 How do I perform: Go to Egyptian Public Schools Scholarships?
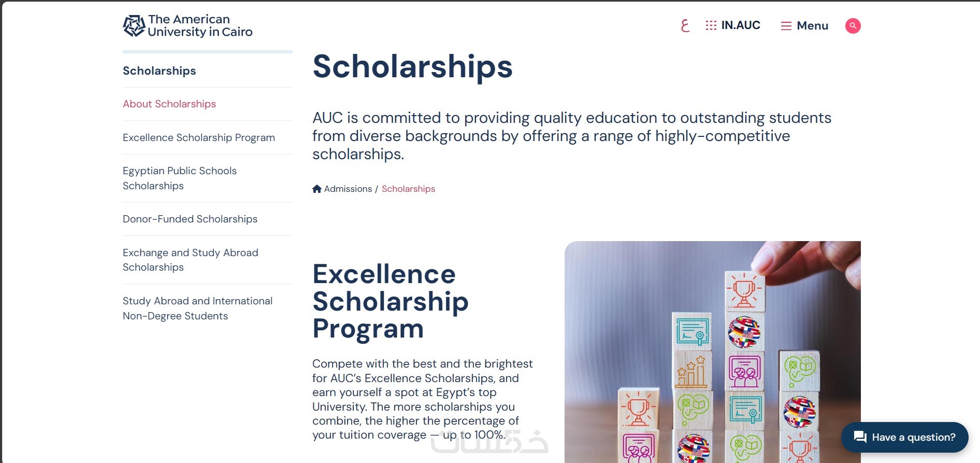click(179, 178)
